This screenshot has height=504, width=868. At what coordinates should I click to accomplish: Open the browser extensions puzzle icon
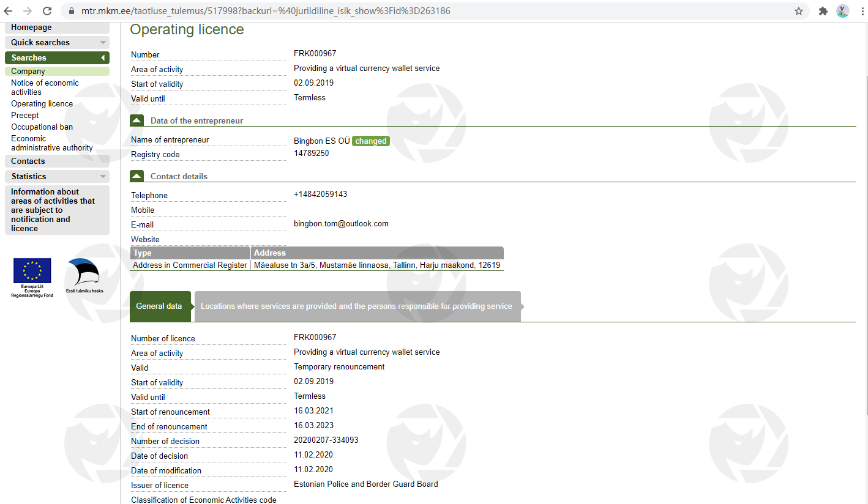tap(823, 11)
